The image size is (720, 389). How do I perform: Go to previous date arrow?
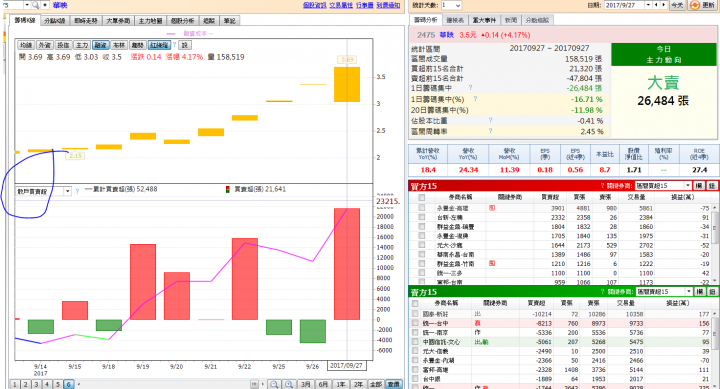[x=656, y=5]
